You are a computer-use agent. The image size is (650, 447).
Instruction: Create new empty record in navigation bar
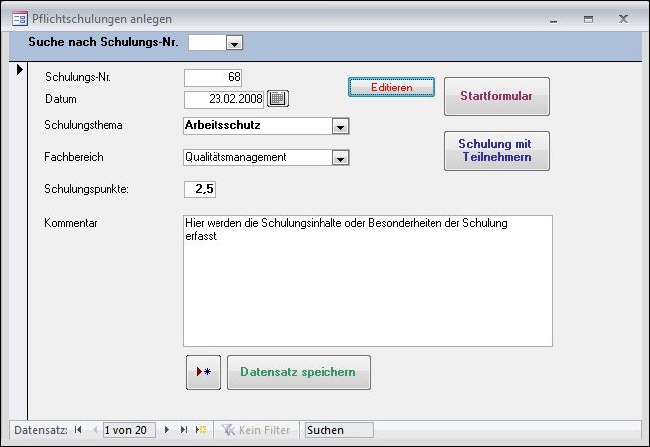click(201, 430)
